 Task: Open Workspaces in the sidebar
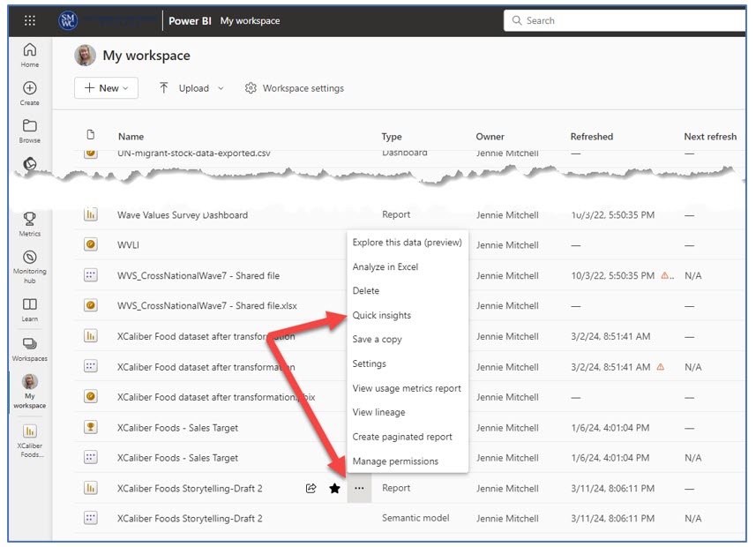(x=30, y=349)
